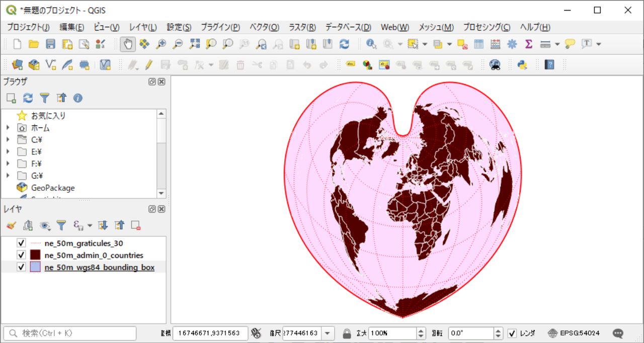The image size is (644, 343).
Task: Toggle the scale lock padlock icon
Action: (x=346, y=333)
